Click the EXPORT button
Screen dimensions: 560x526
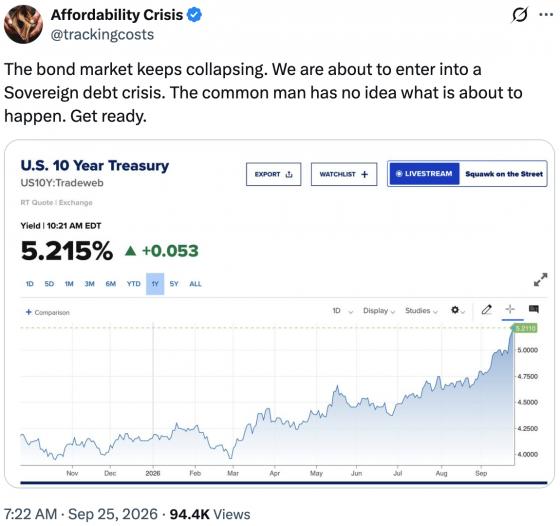pyautogui.click(x=274, y=174)
